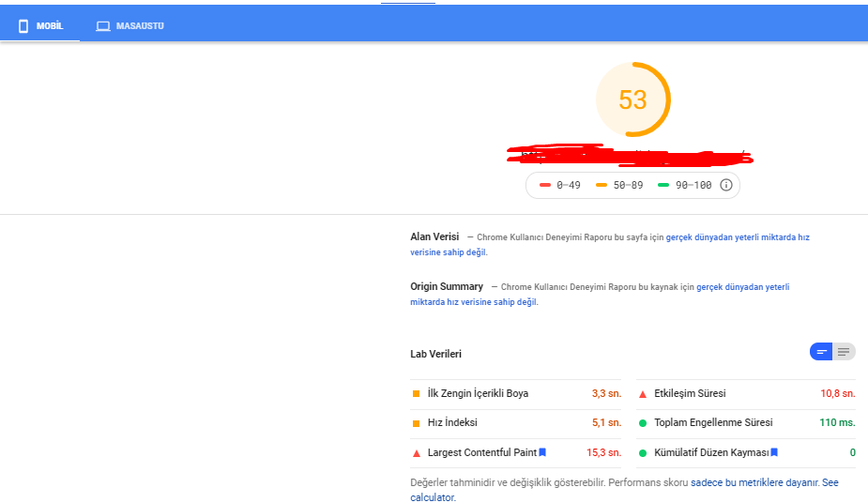Click the Lab Verileri heading
The width and height of the screenshot is (868, 503).
coord(435,354)
